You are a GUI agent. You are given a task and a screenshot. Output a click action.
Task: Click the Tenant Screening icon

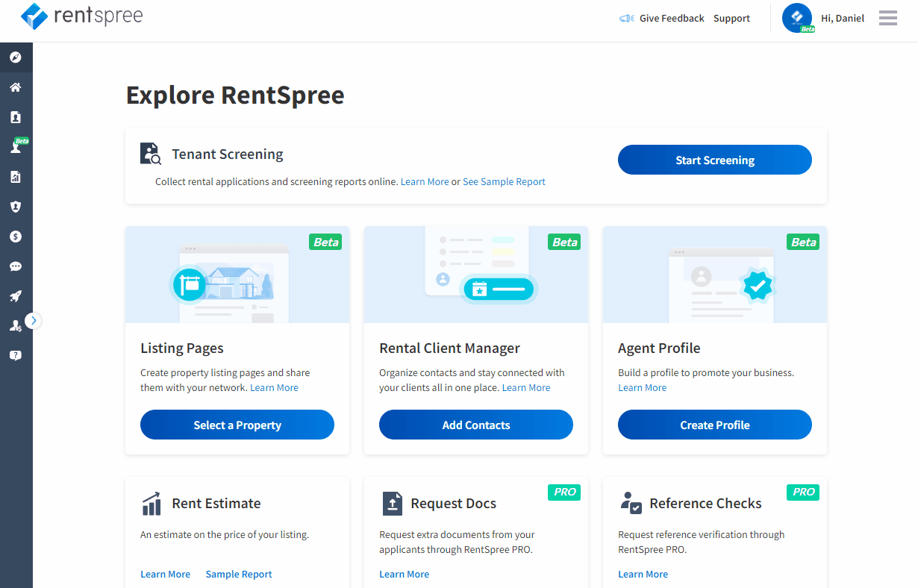151,154
